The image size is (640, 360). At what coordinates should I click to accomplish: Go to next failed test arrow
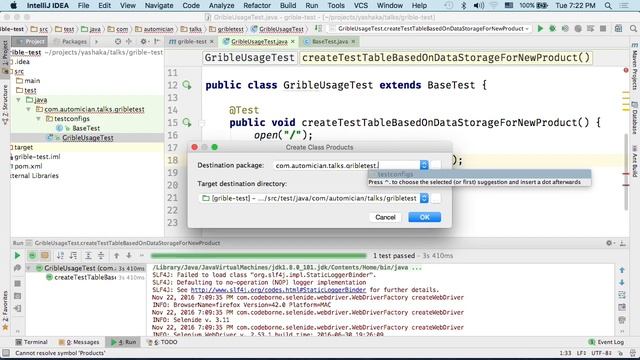pyautogui.click(x=129, y=256)
